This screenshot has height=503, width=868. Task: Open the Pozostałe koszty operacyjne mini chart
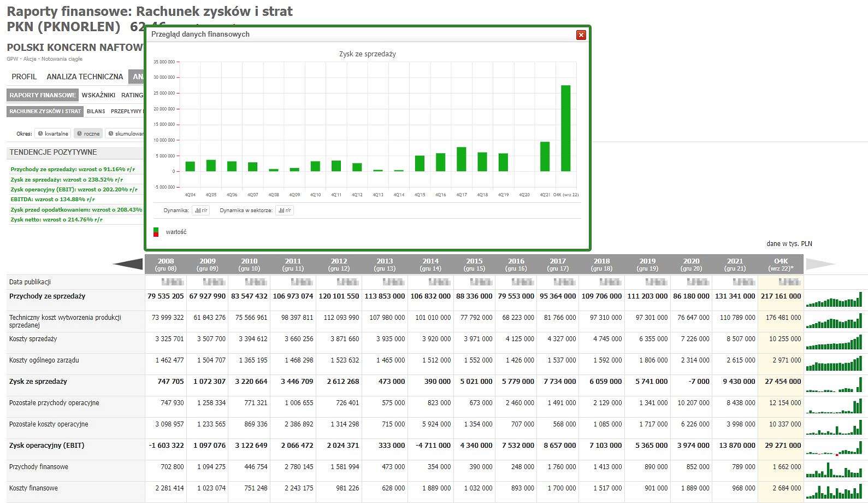pyautogui.click(x=834, y=428)
